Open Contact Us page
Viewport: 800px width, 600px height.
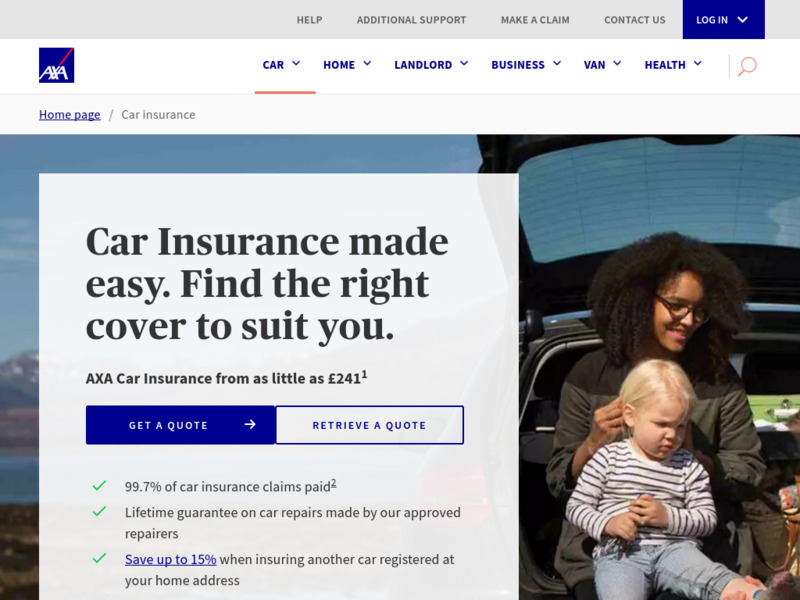click(635, 20)
